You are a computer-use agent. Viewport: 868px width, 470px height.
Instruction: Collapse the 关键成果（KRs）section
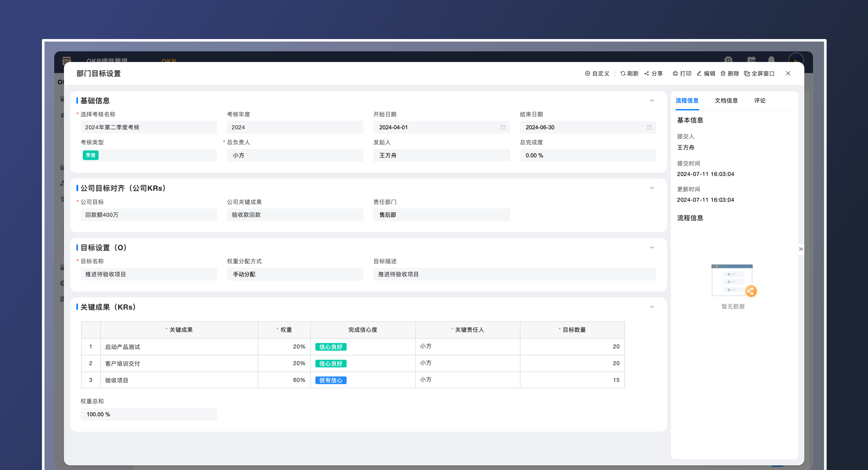(x=652, y=307)
